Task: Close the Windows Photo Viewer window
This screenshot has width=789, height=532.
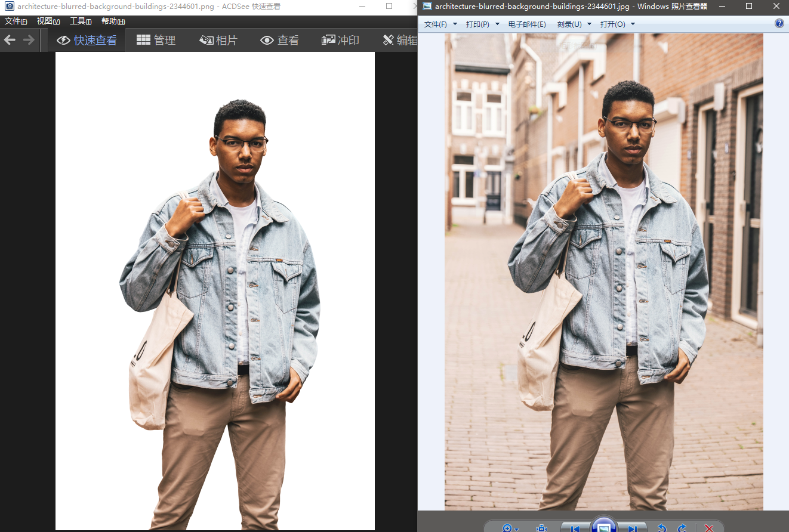Action: pos(775,7)
